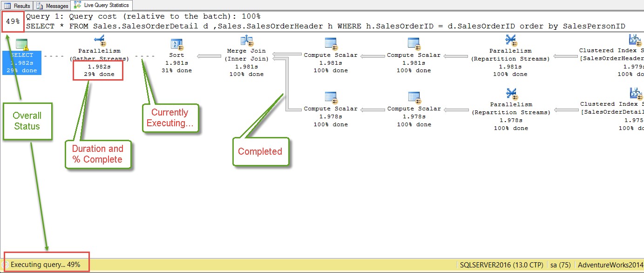The height and width of the screenshot is (273, 644).
Task: Click the Live Query Statistics tab icon
Action: point(77,5)
